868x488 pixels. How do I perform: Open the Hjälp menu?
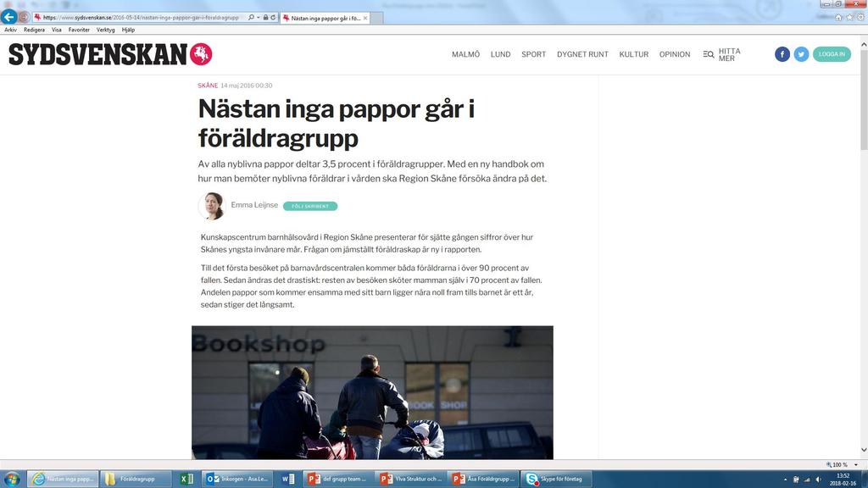point(129,30)
